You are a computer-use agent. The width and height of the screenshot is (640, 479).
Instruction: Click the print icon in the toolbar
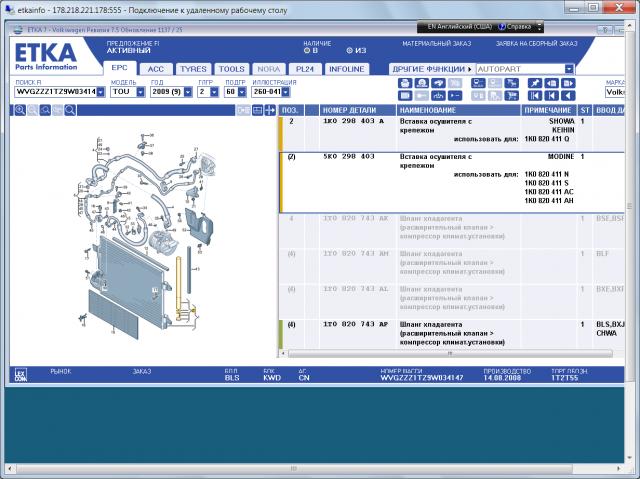pos(404,83)
